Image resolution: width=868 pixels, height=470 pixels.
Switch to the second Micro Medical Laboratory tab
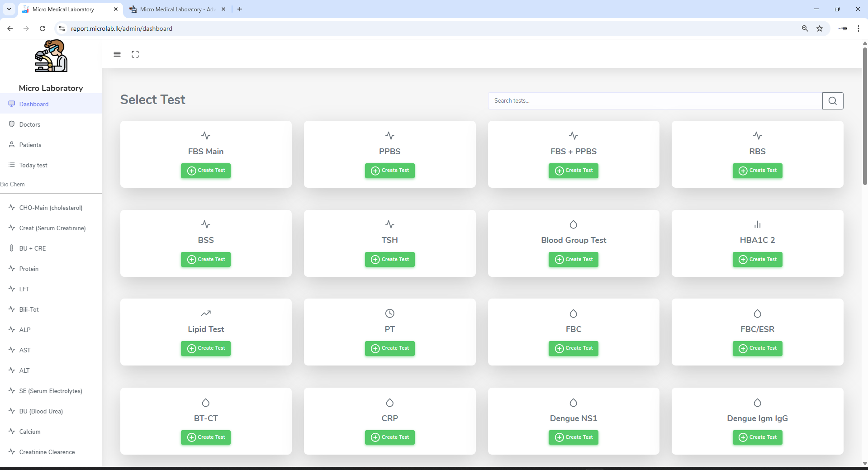coord(177,9)
